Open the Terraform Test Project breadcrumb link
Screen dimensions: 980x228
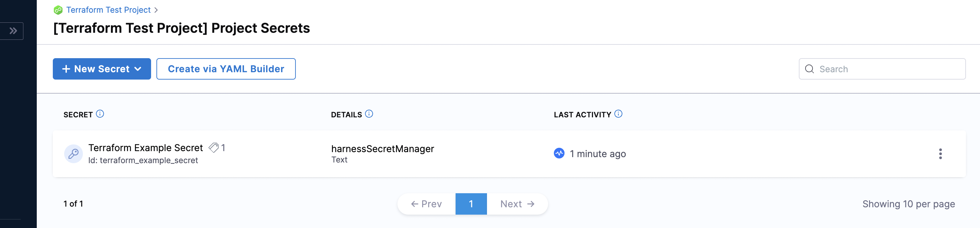click(108, 10)
